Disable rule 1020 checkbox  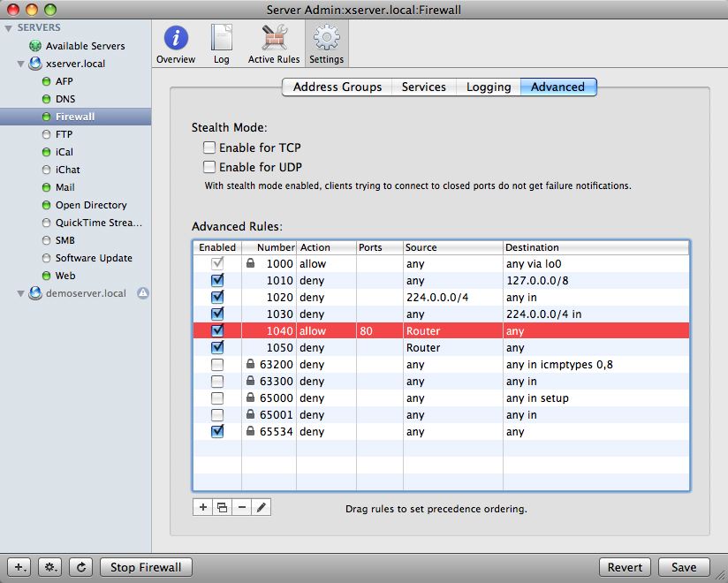pos(217,297)
